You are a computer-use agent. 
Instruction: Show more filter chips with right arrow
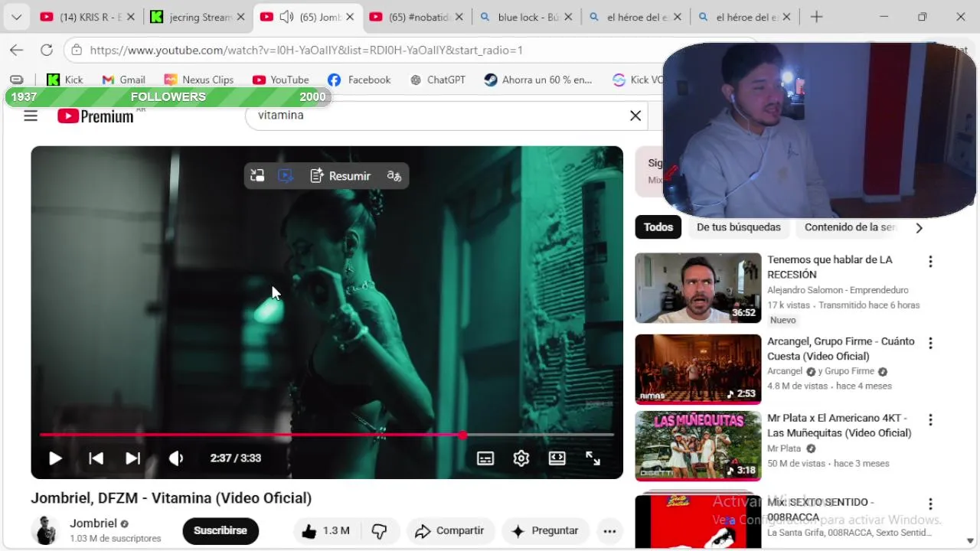[x=919, y=228]
